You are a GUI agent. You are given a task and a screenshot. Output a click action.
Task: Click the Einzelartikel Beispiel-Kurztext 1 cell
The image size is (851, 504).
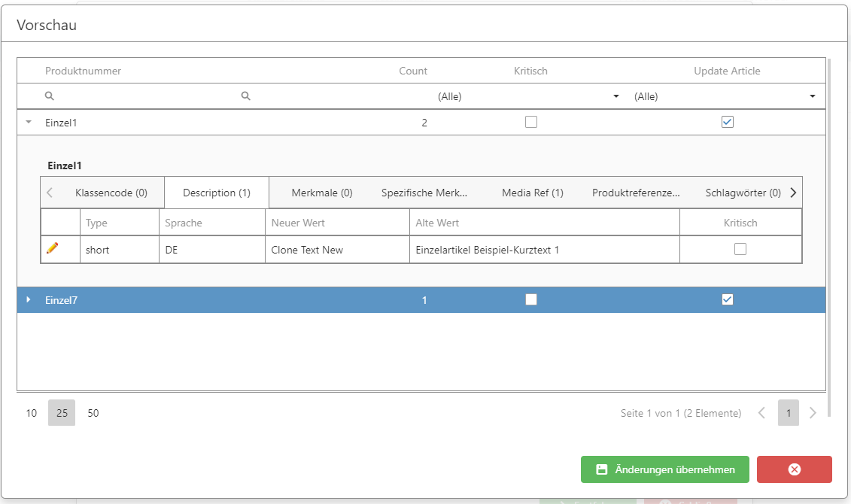tap(544, 250)
